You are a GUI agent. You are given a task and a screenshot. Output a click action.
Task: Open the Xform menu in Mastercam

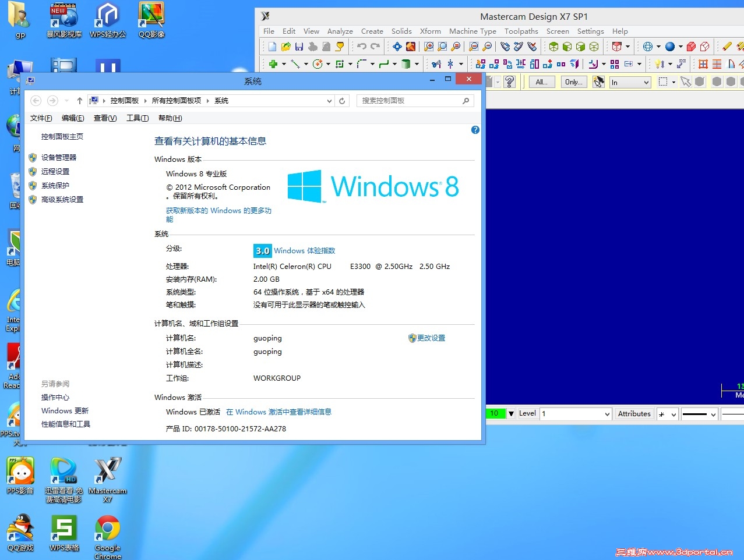431,31
